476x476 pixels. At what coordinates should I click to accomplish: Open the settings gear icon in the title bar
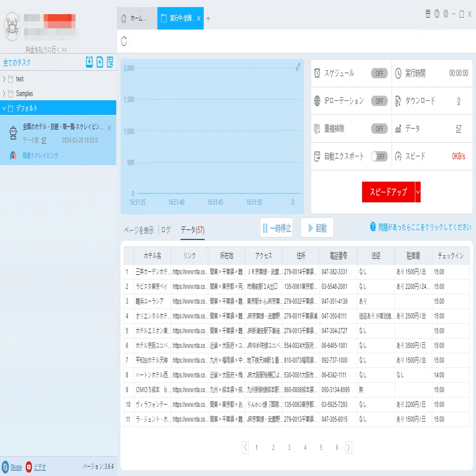(446, 14)
